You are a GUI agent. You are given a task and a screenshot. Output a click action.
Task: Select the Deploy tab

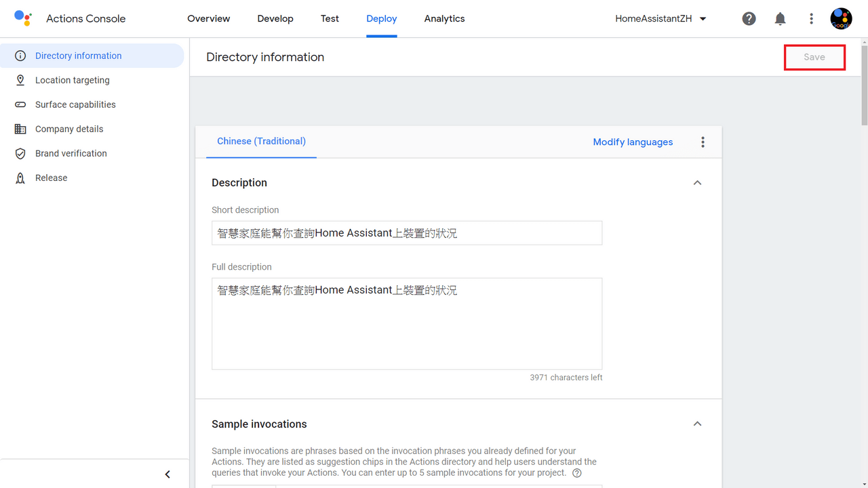[381, 19]
